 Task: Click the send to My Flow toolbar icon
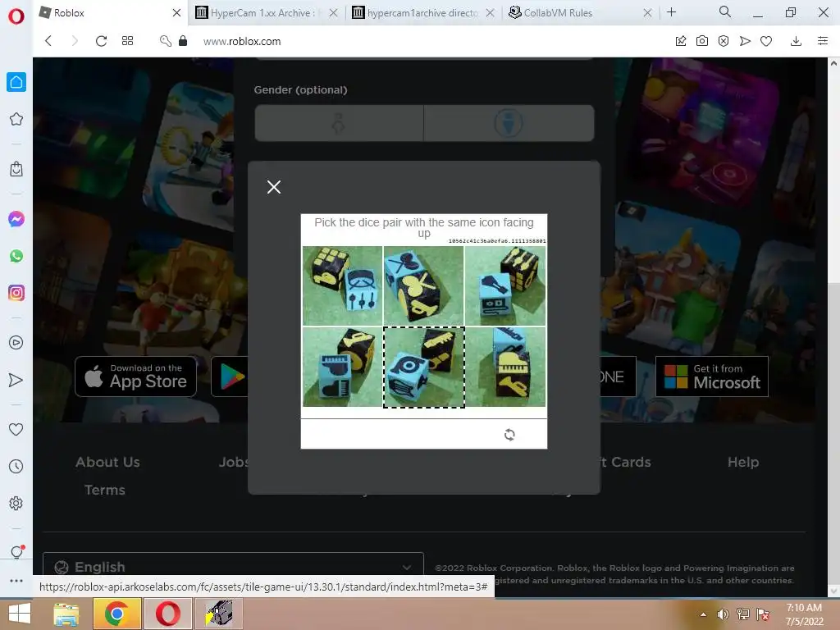[x=745, y=41]
